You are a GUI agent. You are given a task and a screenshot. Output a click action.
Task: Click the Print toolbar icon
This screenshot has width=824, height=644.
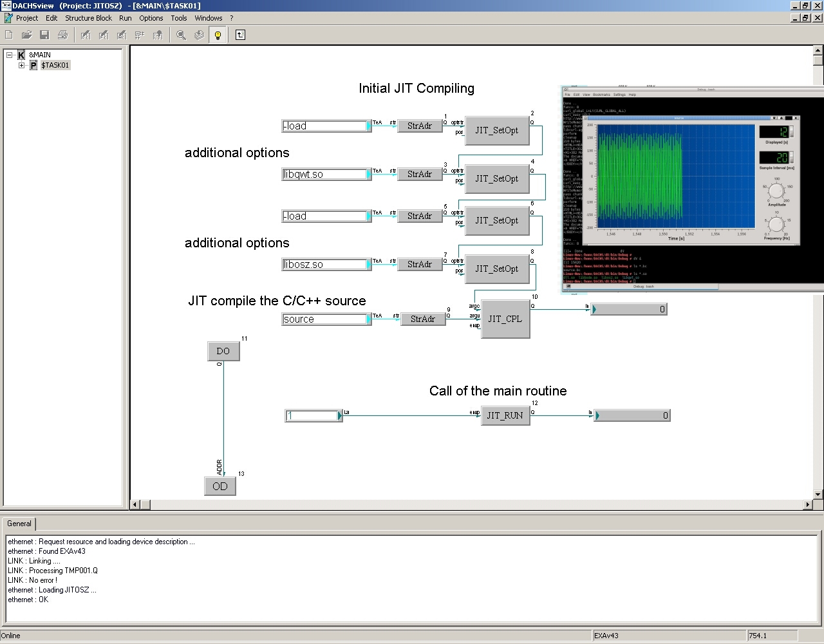click(x=62, y=35)
